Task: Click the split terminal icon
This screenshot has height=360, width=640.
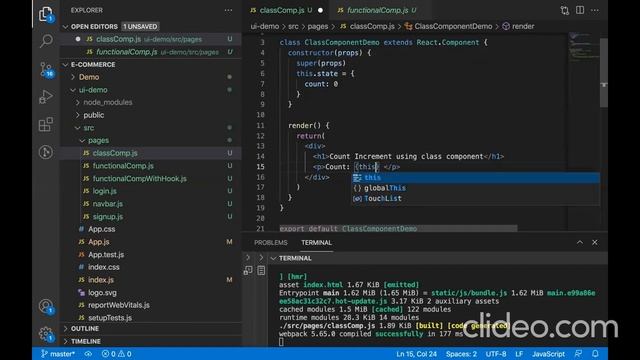Action: [248, 271]
